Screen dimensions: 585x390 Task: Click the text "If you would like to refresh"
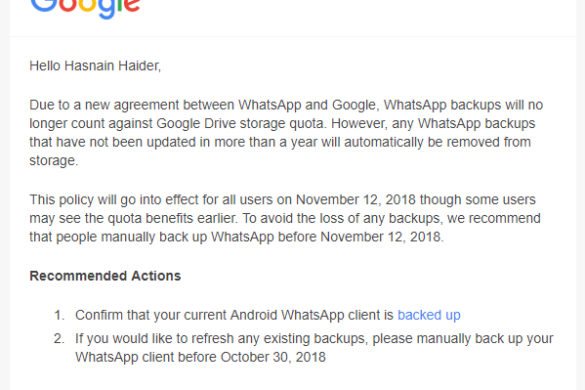pos(154,338)
